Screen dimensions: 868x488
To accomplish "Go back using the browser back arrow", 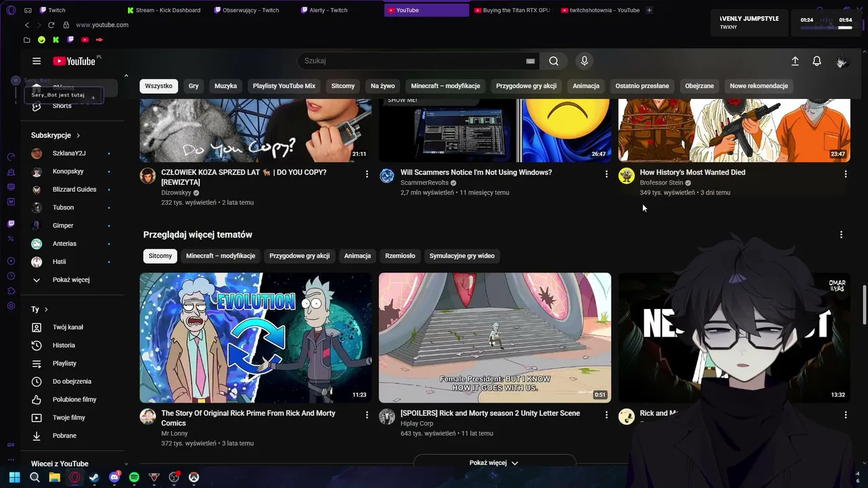I will 27,25.
